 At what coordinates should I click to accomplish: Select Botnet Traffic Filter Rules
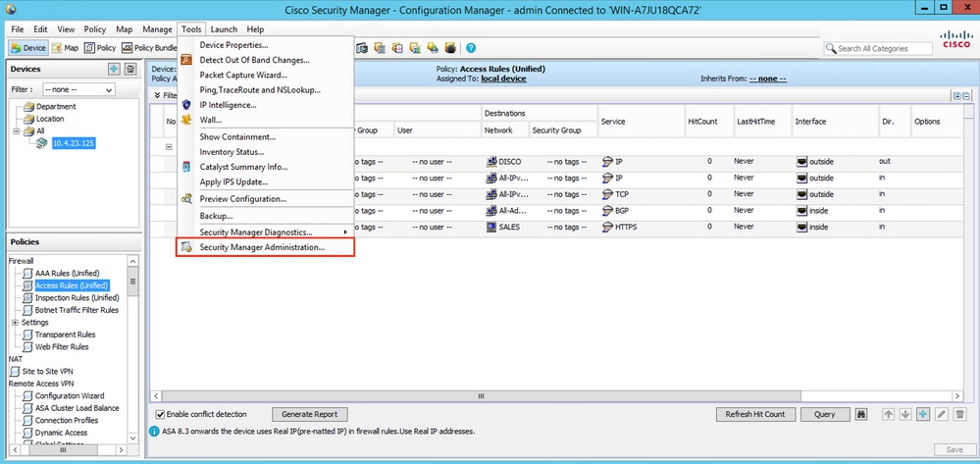[x=77, y=310]
